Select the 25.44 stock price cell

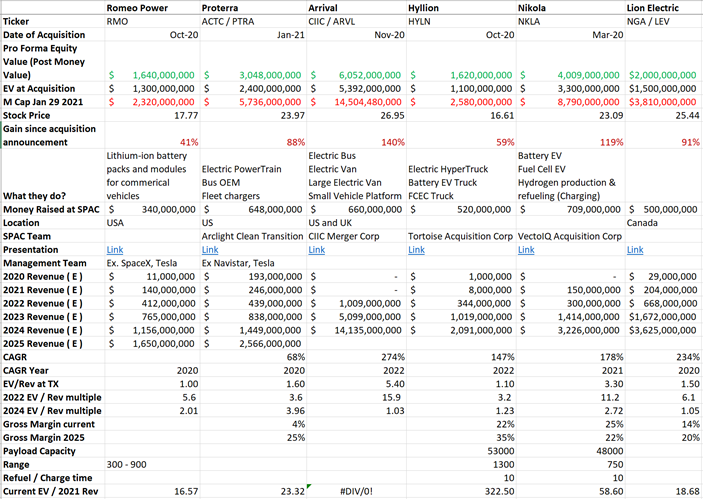click(664, 116)
